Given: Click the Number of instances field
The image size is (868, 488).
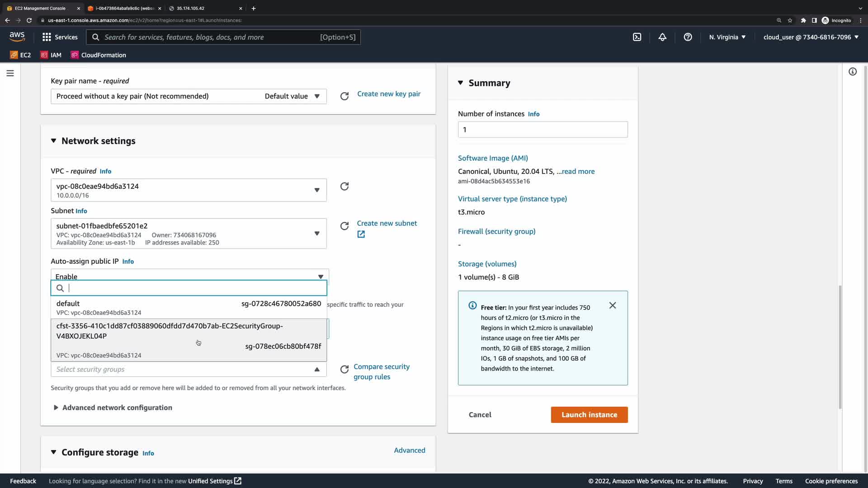Looking at the screenshot, I should pos(542,130).
